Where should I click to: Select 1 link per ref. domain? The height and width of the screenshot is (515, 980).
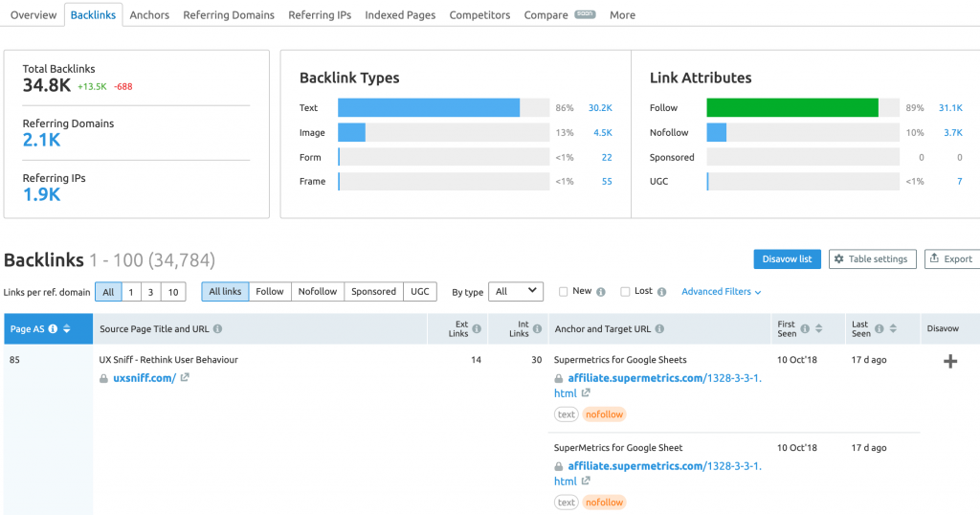click(x=130, y=292)
